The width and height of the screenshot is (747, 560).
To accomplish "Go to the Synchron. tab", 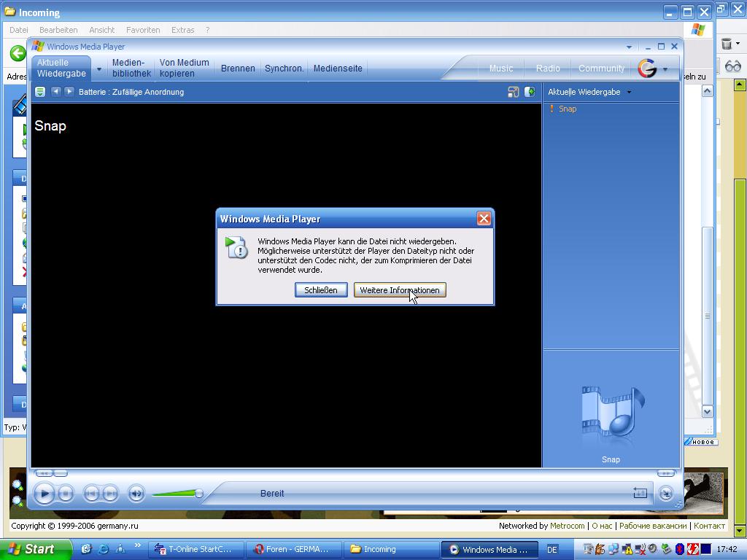I will point(284,68).
